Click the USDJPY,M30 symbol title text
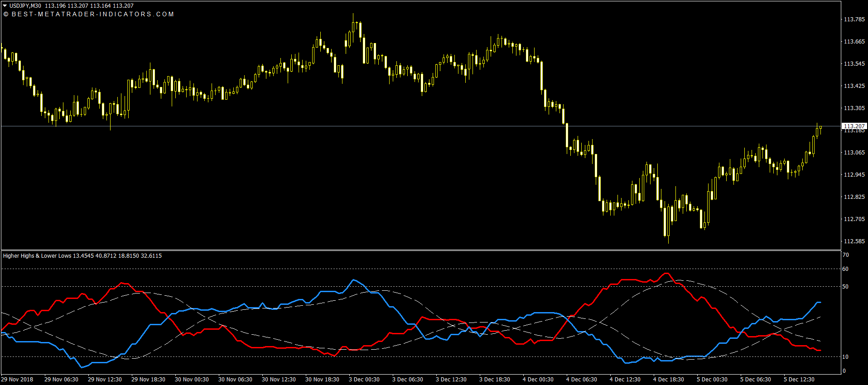The image size is (868, 385). [25, 6]
